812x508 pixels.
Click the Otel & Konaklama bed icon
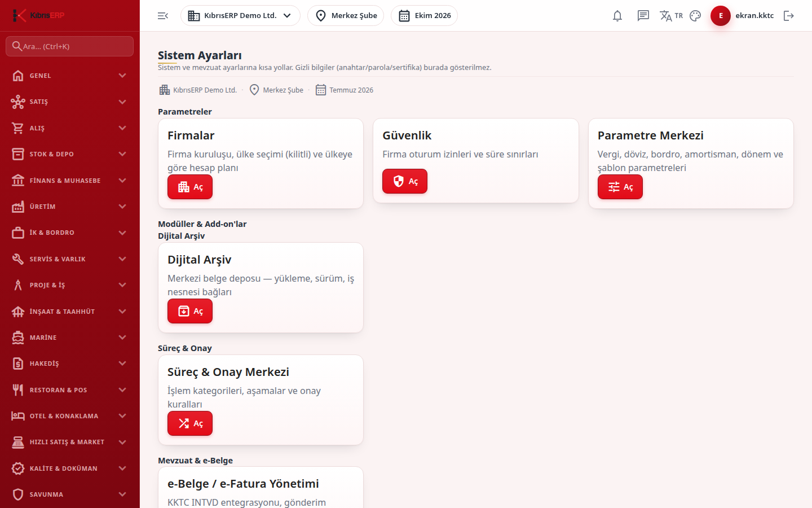pyautogui.click(x=18, y=416)
